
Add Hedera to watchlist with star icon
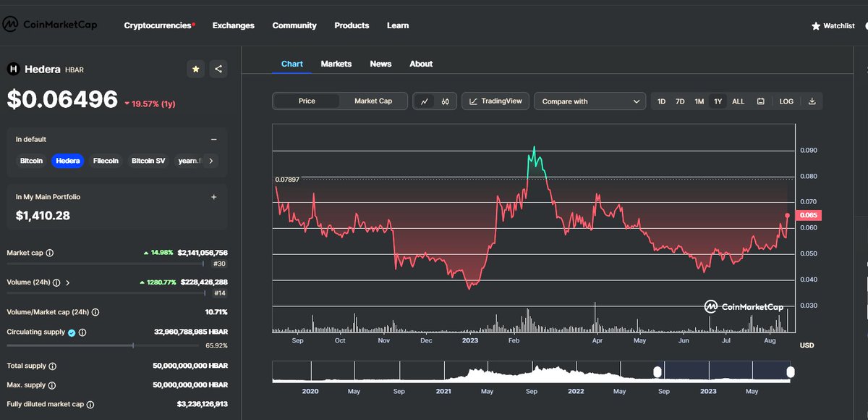pos(196,70)
